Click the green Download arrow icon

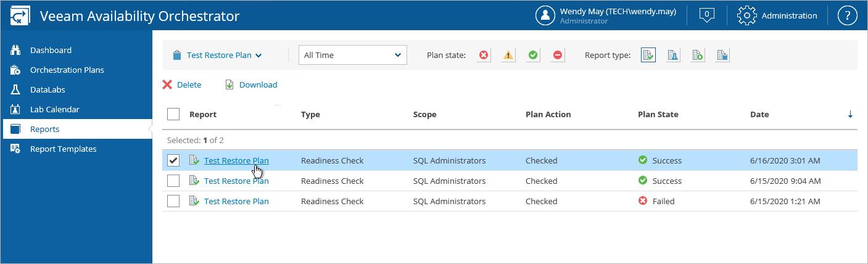pyautogui.click(x=229, y=85)
